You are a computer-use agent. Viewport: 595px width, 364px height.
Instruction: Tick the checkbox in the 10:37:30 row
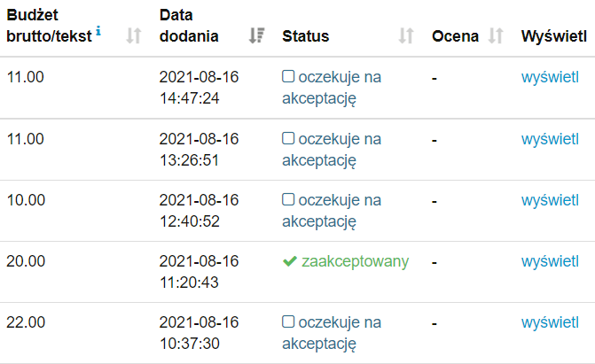288,322
